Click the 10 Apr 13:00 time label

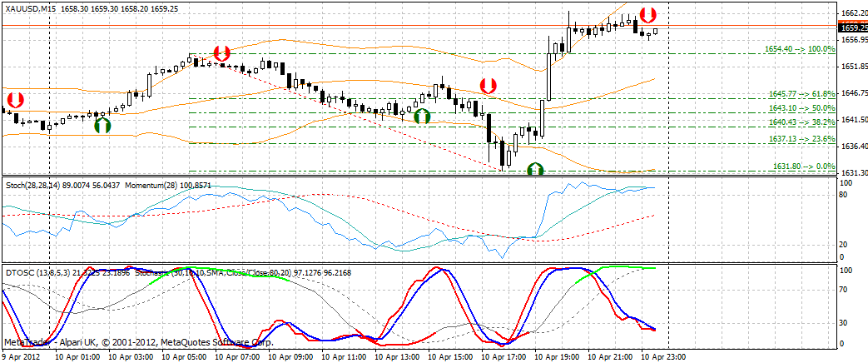pyautogui.click(x=397, y=358)
